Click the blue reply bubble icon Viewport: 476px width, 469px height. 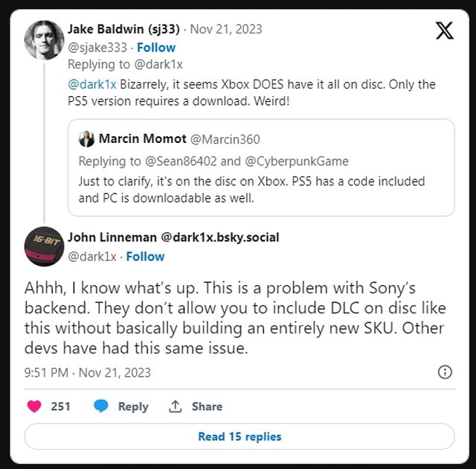pyautogui.click(x=102, y=406)
